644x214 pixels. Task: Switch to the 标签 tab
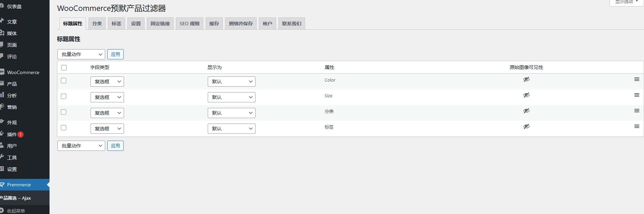117,24
